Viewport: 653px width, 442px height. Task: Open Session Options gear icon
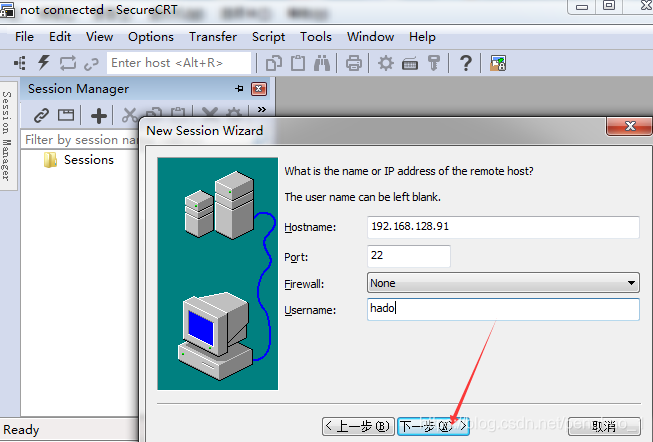point(386,63)
